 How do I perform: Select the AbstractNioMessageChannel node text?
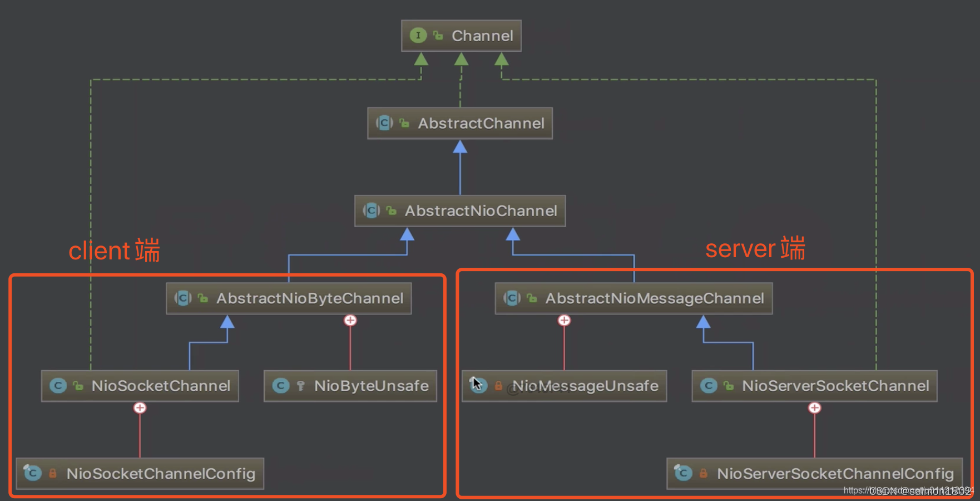[x=655, y=298]
